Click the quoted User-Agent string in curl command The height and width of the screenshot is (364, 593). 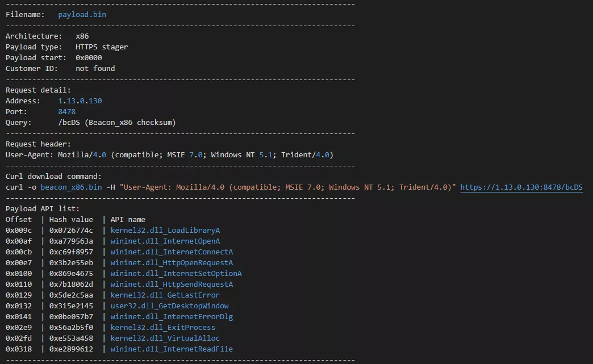(x=287, y=187)
